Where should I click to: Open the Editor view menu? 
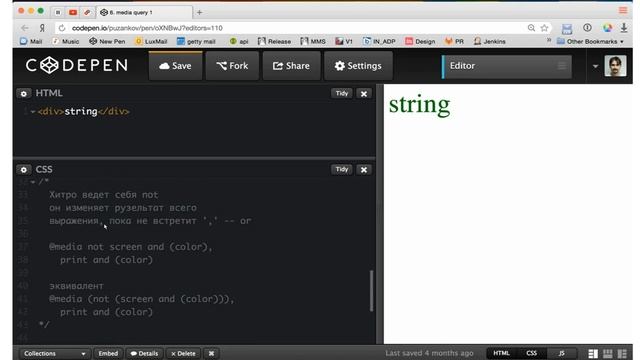point(507,66)
